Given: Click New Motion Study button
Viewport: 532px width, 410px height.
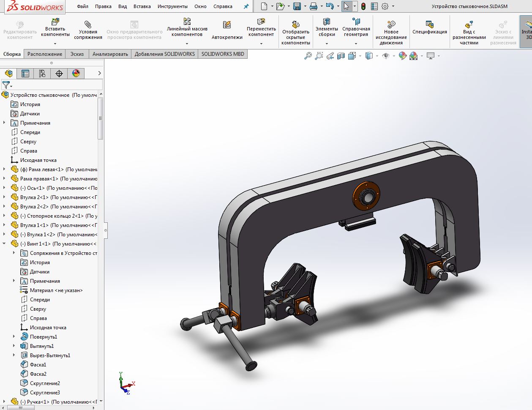Looking at the screenshot, I should [391, 25].
